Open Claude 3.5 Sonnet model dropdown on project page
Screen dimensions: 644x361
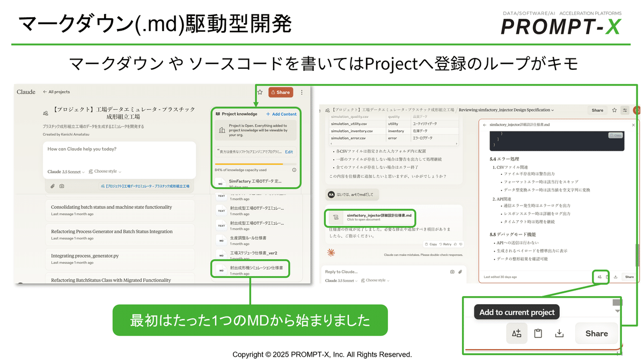pos(66,172)
